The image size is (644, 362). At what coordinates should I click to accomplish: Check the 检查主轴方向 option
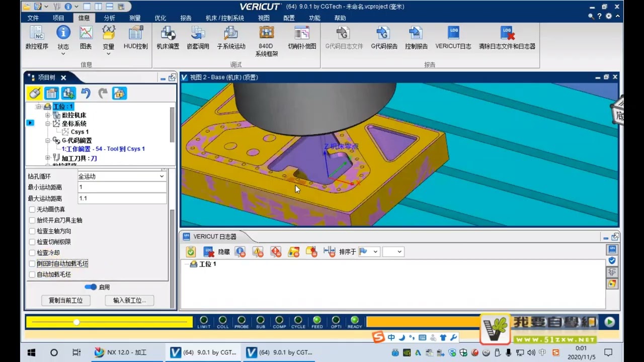pyautogui.click(x=33, y=231)
